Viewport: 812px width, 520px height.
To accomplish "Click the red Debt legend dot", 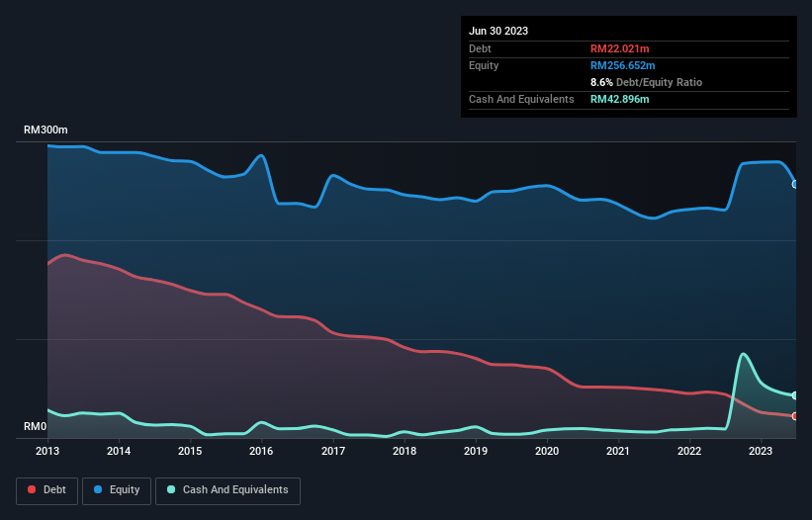I will coord(32,489).
